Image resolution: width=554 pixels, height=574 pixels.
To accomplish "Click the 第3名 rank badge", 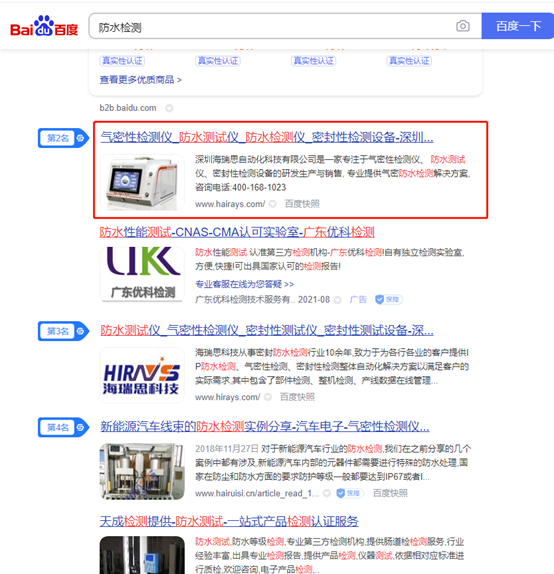I will coord(63,331).
